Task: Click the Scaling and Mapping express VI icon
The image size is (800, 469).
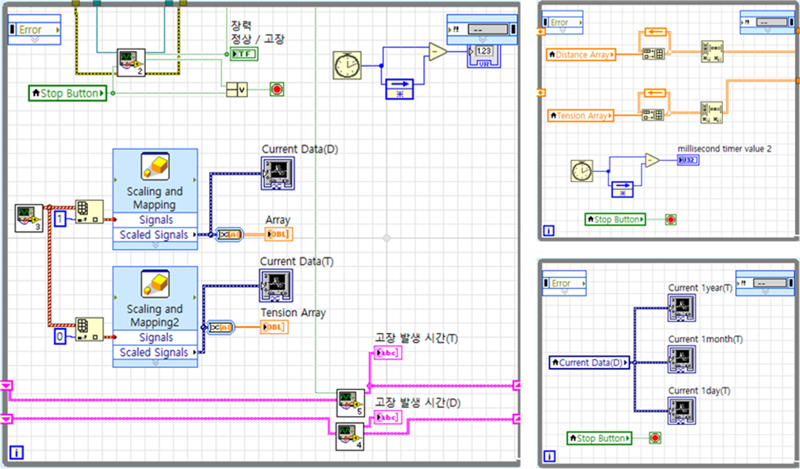Action: (155, 171)
